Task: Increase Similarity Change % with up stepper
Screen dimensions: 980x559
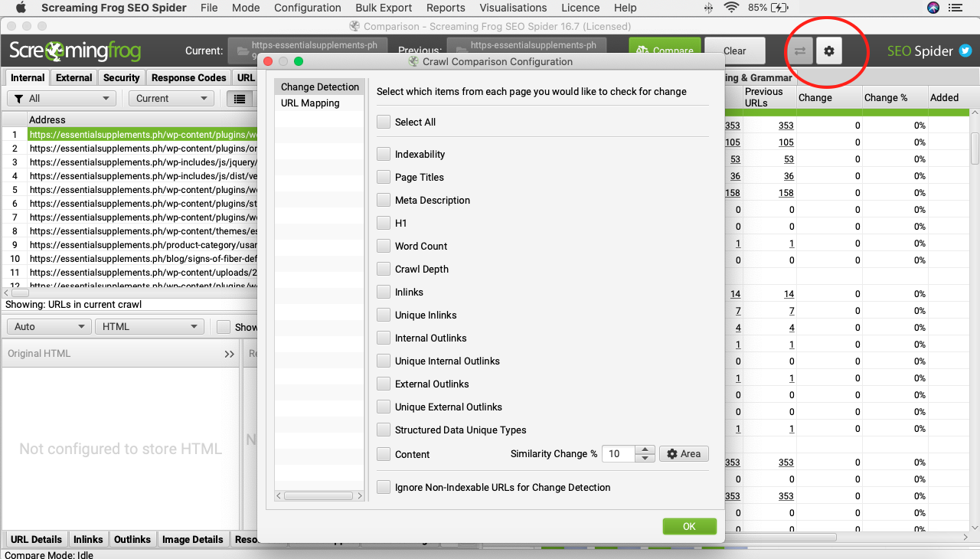Action: click(645, 450)
